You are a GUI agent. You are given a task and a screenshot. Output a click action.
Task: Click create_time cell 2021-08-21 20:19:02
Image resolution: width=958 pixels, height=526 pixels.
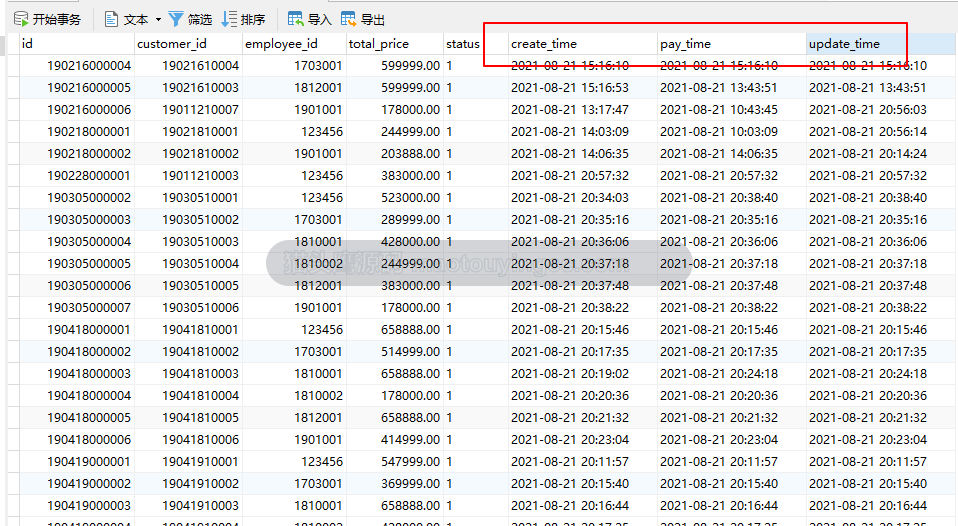[583, 374]
